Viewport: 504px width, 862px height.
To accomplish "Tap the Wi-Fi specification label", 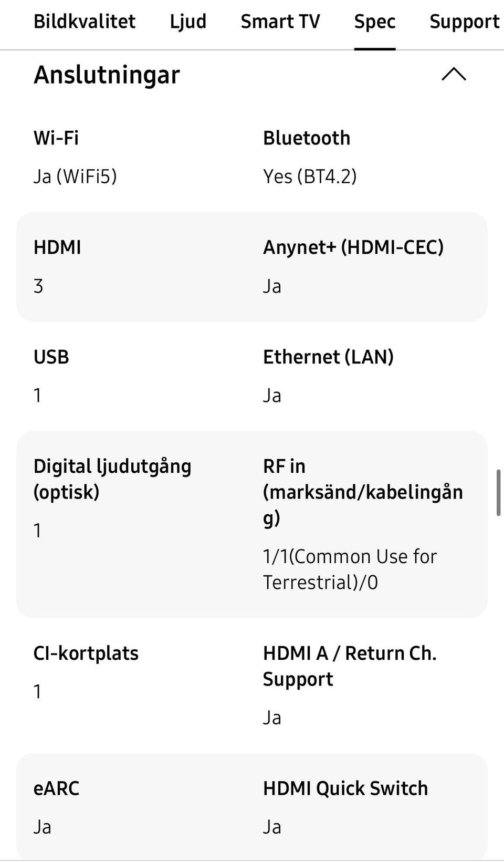I will click(x=56, y=138).
